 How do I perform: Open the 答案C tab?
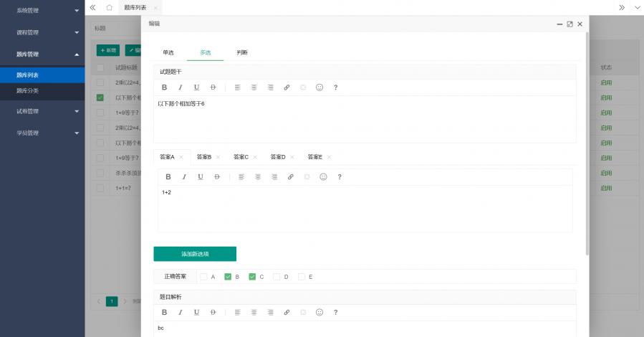point(241,157)
